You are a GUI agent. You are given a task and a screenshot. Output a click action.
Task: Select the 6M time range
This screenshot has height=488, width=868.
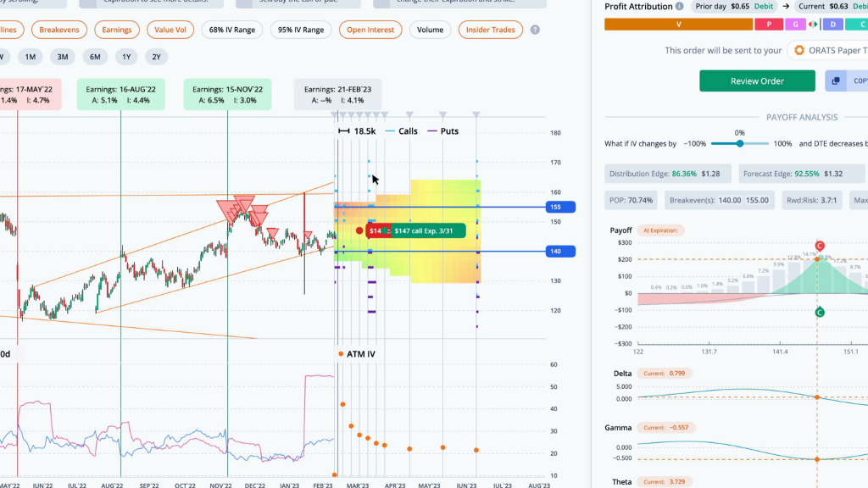(95, 57)
